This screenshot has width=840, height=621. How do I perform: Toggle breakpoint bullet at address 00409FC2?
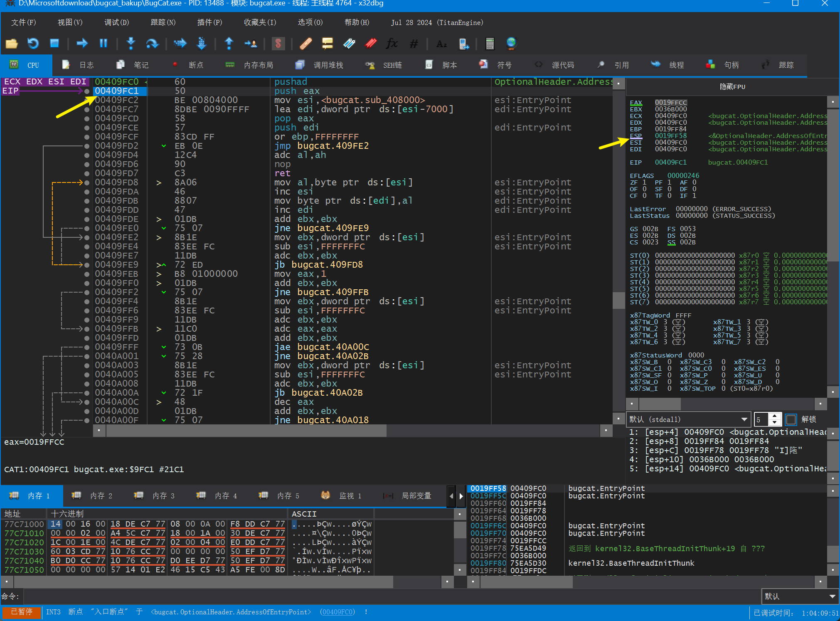point(86,100)
